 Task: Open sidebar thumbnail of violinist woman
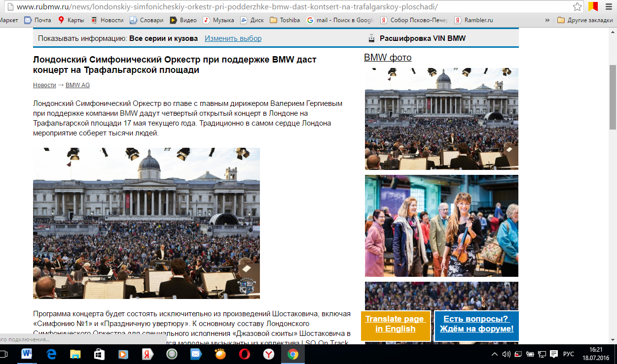pyautogui.click(x=441, y=226)
